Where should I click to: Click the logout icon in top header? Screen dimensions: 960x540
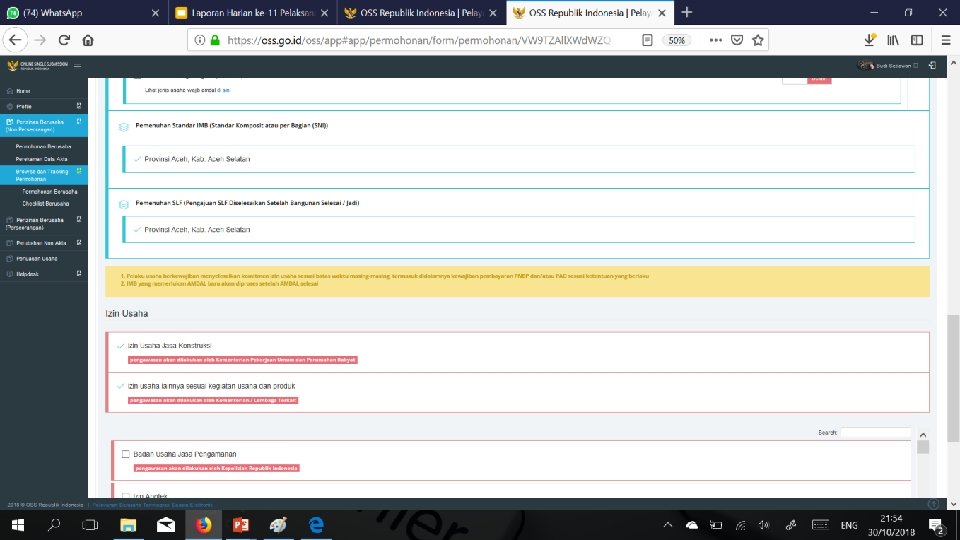coord(932,66)
